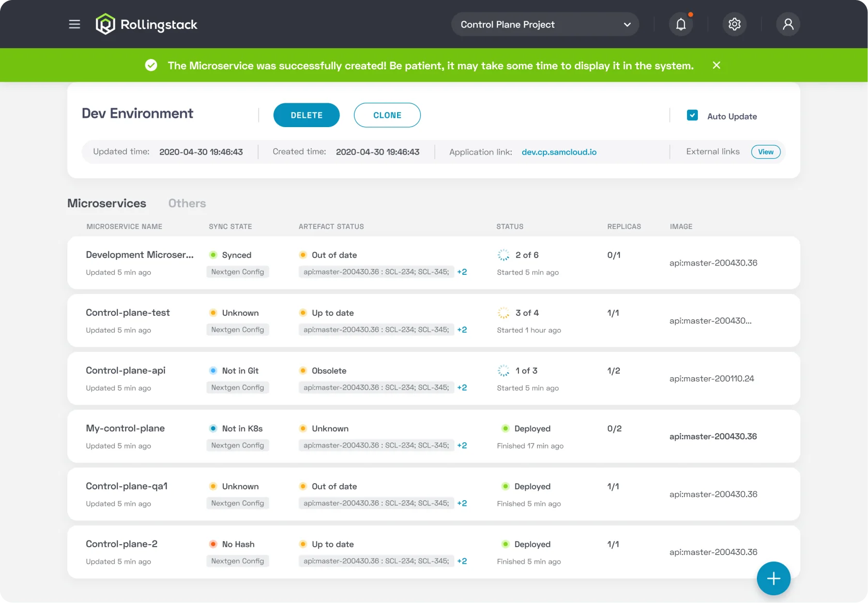Click the SYNC STATE column header
868x603 pixels.
(x=231, y=226)
